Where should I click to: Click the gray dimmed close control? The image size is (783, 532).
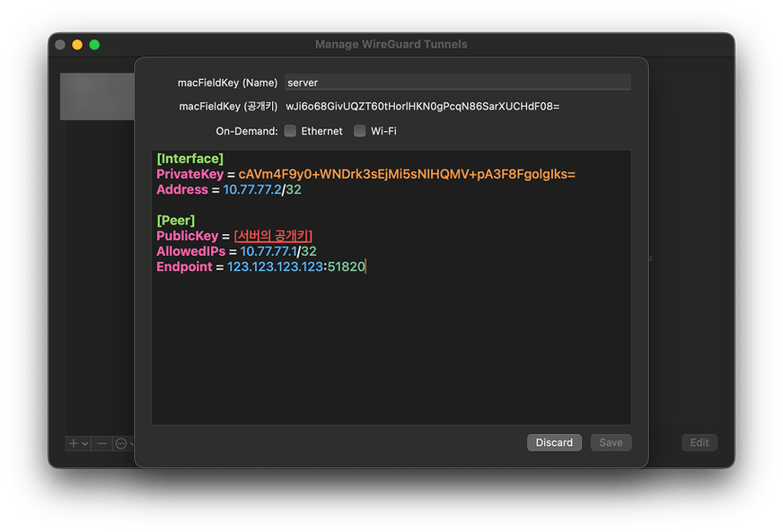pos(59,44)
